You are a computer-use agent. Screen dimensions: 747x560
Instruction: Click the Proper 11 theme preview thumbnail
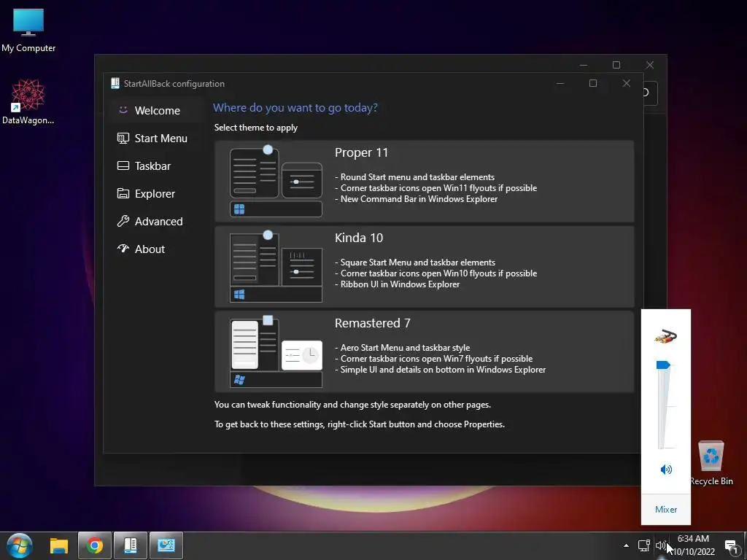coord(276,182)
